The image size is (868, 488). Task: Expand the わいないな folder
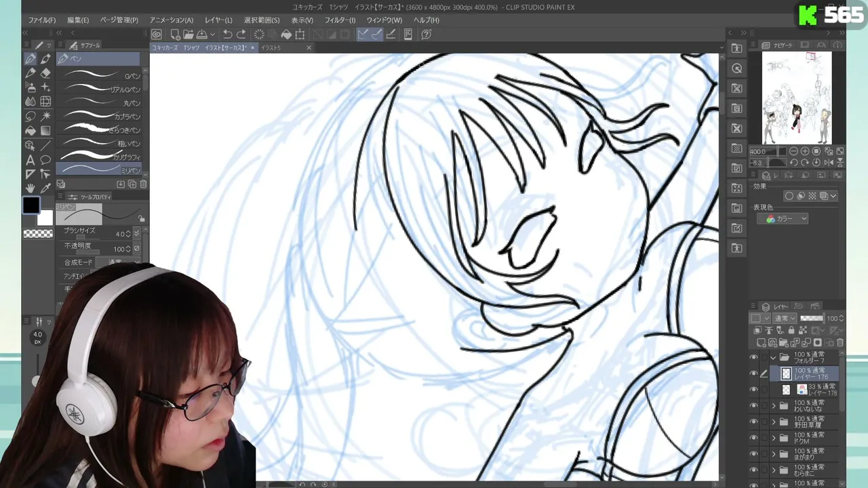tap(774, 406)
